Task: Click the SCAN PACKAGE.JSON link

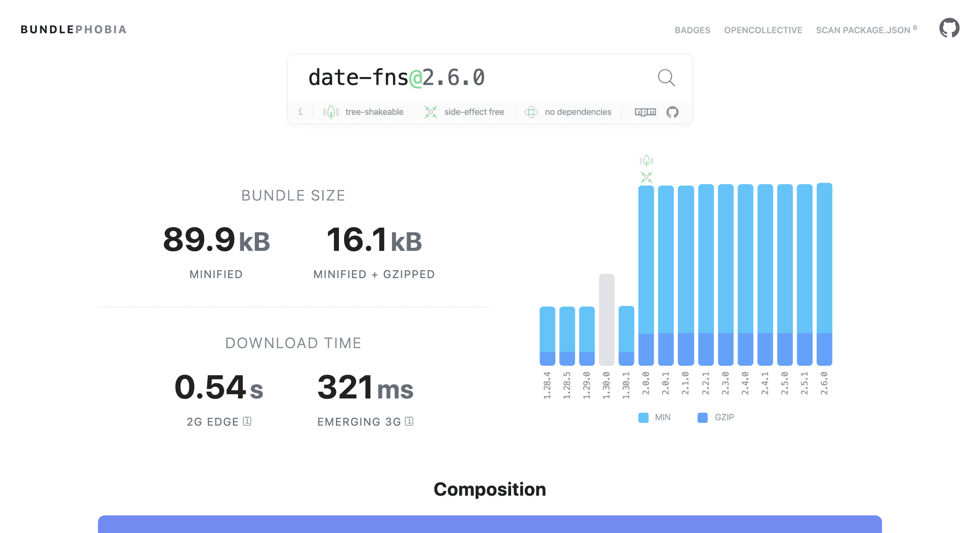Action: (863, 30)
